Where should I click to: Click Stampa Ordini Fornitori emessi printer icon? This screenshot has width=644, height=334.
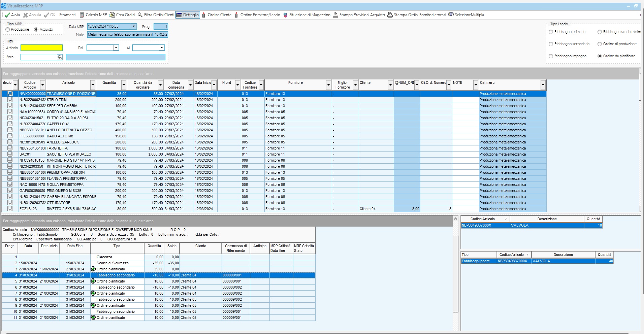(390, 15)
